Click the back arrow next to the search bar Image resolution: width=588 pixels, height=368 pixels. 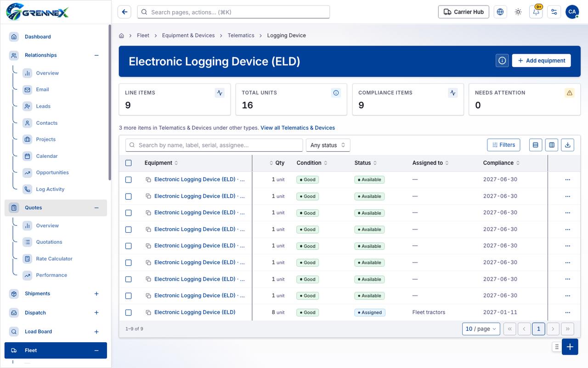(x=124, y=12)
